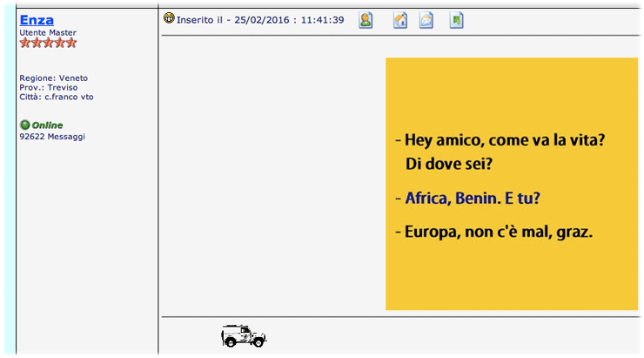Click the green Online status icon
This screenshot has width=644, height=358.
tap(25, 125)
